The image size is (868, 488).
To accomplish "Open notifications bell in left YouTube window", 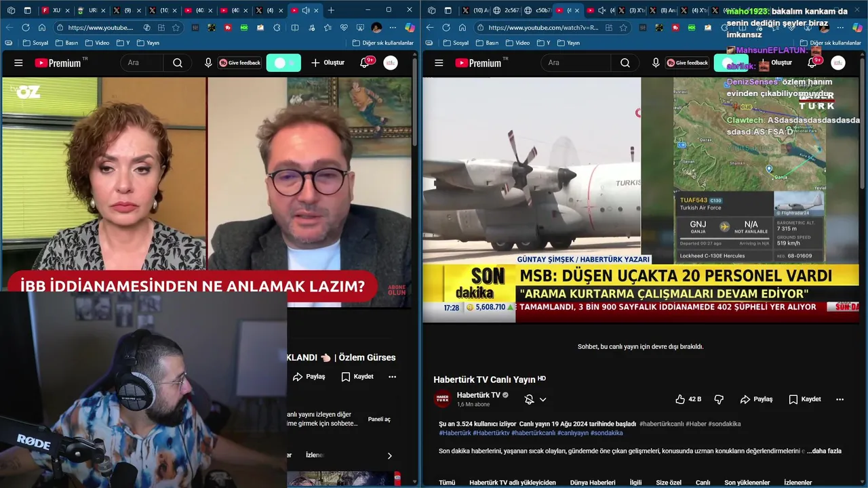I will [365, 63].
